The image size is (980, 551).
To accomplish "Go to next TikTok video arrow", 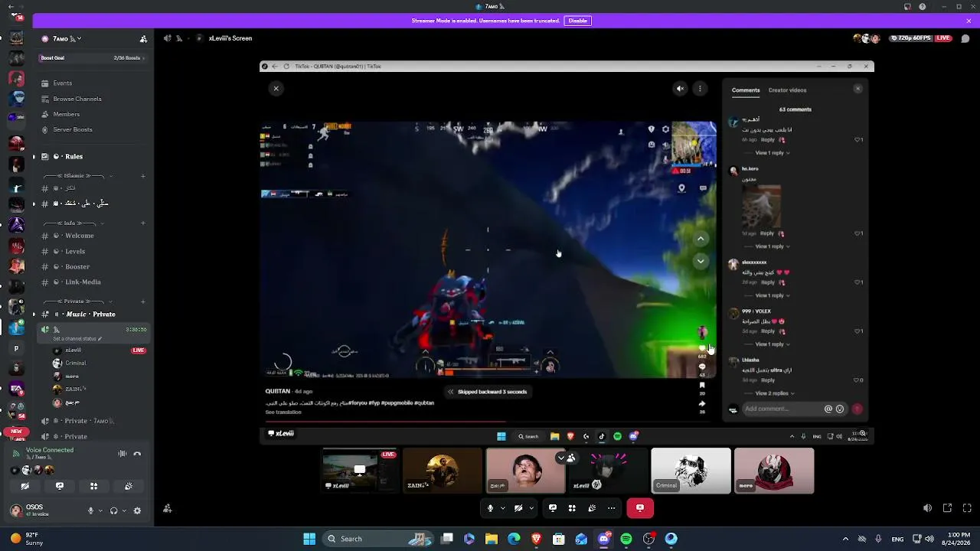I will [701, 261].
